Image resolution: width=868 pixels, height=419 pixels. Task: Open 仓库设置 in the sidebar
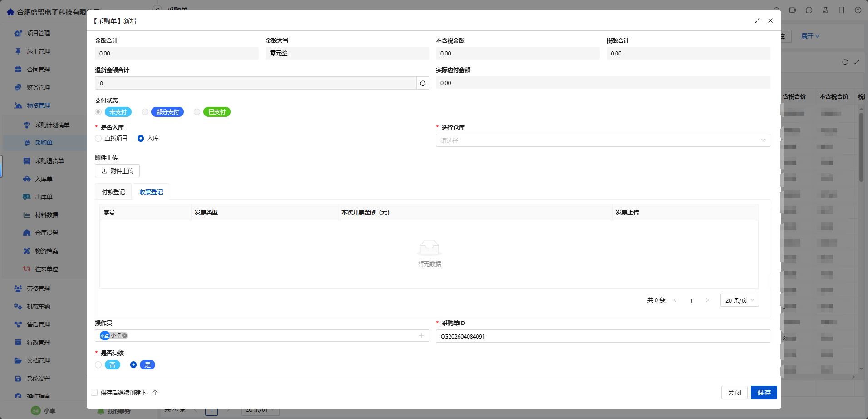[x=46, y=233]
